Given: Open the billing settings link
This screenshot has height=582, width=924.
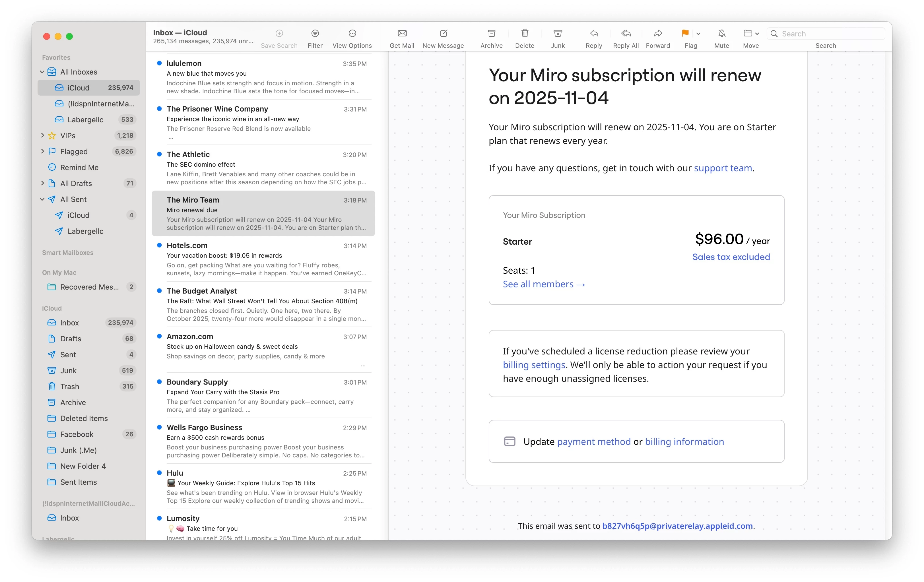Looking at the screenshot, I should [x=534, y=365].
